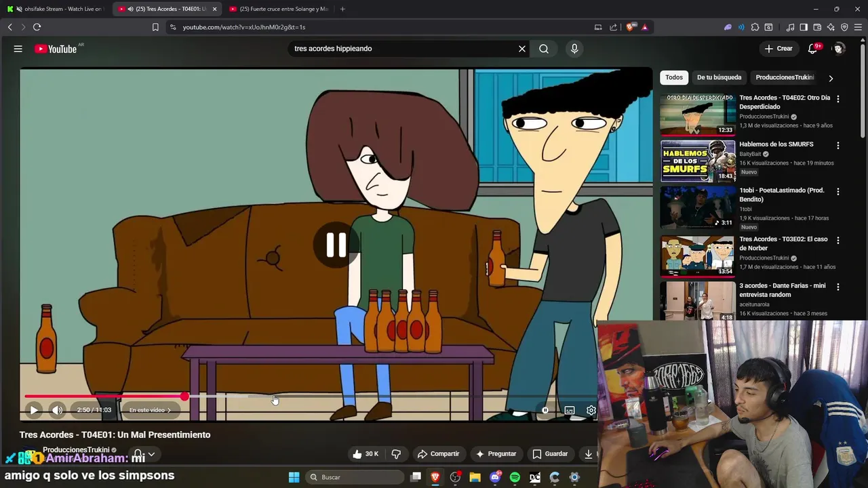Save the video with Guardar
Viewport: 868px width, 488px height.
[x=550, y=454]
